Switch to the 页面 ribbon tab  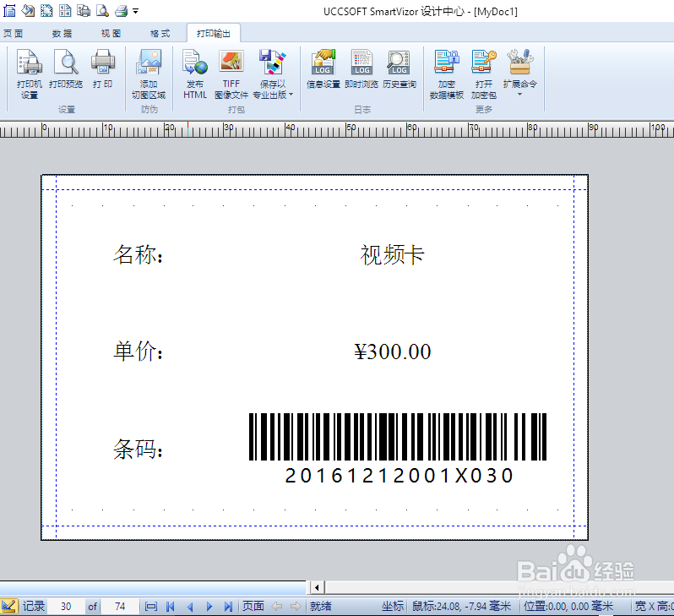pos(14,34)
